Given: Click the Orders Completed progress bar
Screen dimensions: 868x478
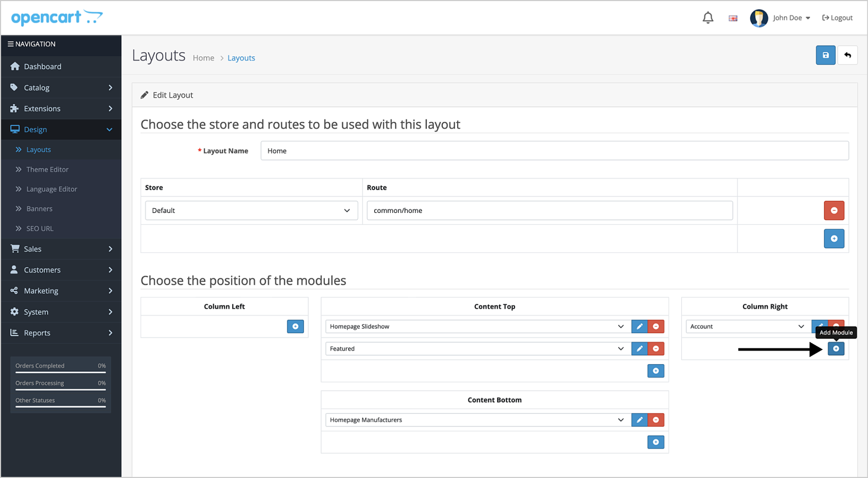Looking at the screenshot, I should 60,372.
